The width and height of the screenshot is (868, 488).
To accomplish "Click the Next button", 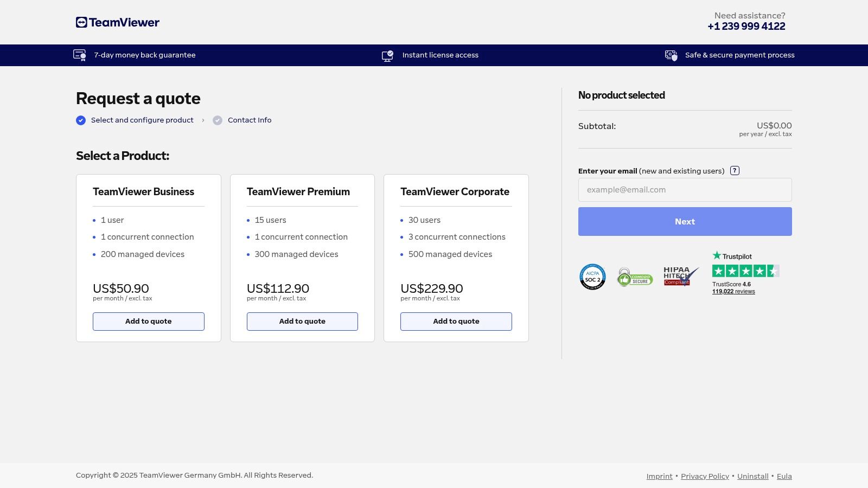I will [685, 222].
